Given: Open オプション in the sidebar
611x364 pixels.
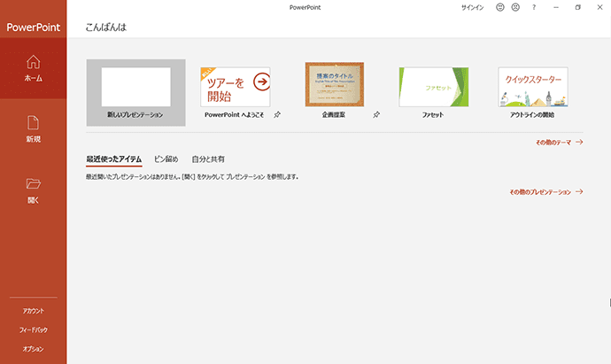Looking at the screenshot, I should point(33,349).
